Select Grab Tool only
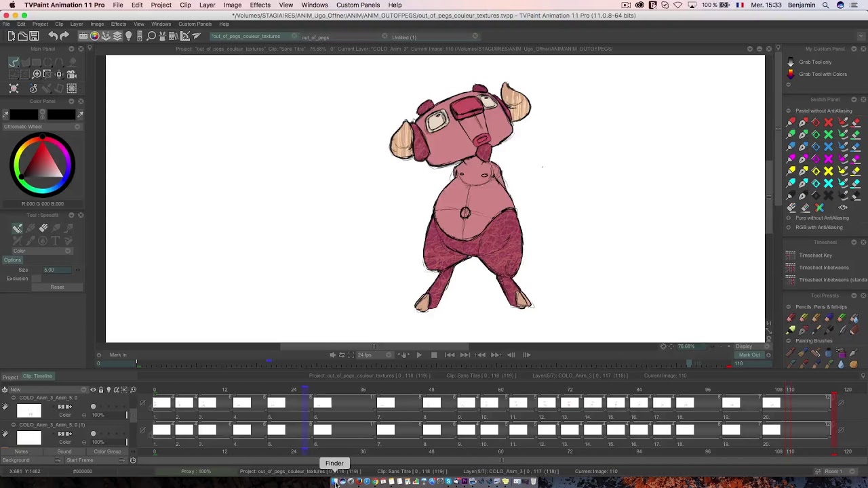 click(x=815, y=62)
